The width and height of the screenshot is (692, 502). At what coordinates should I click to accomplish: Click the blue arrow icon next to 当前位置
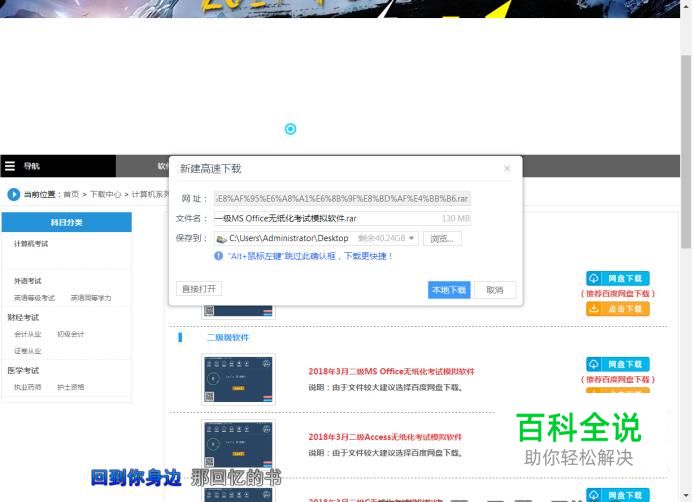(14, 194)
